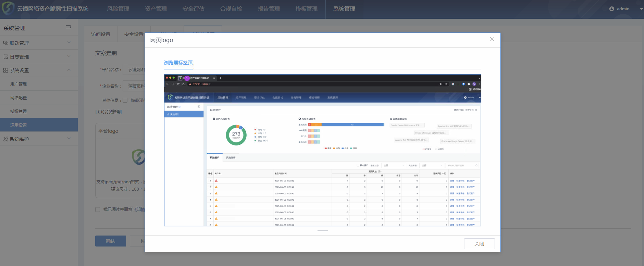Select 通用设置 in the sidebar
Viewport: 644px width, 266px height.
point(39,125)
